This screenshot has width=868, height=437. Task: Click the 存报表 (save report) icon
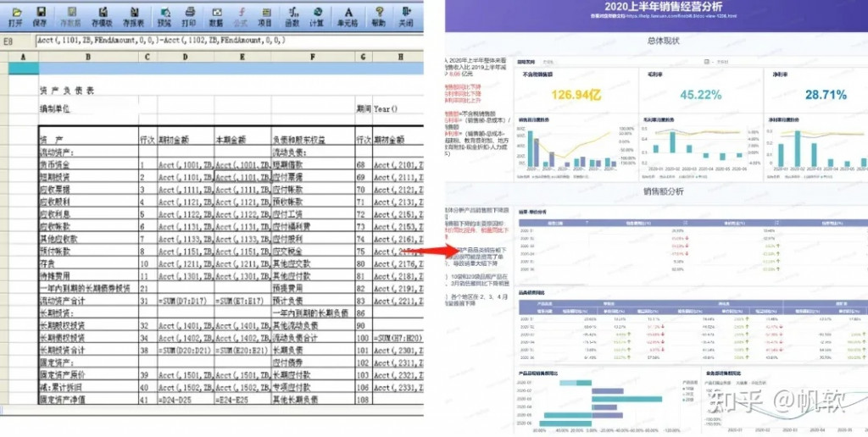tap(133, 17)
